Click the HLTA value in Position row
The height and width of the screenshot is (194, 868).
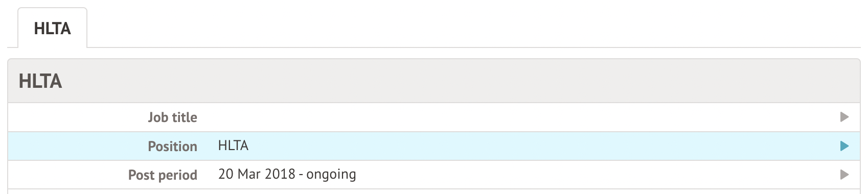click(x=233, y=145)
